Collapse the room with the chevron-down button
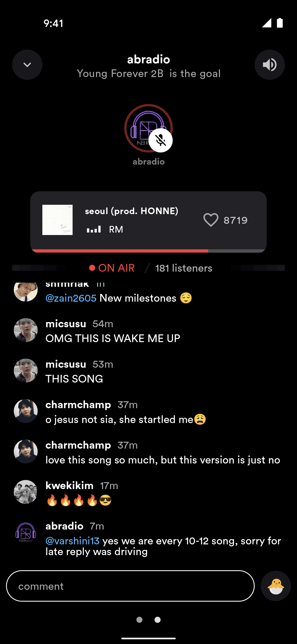Viewport: 297px width, 644px height. [x=27, y=65]
